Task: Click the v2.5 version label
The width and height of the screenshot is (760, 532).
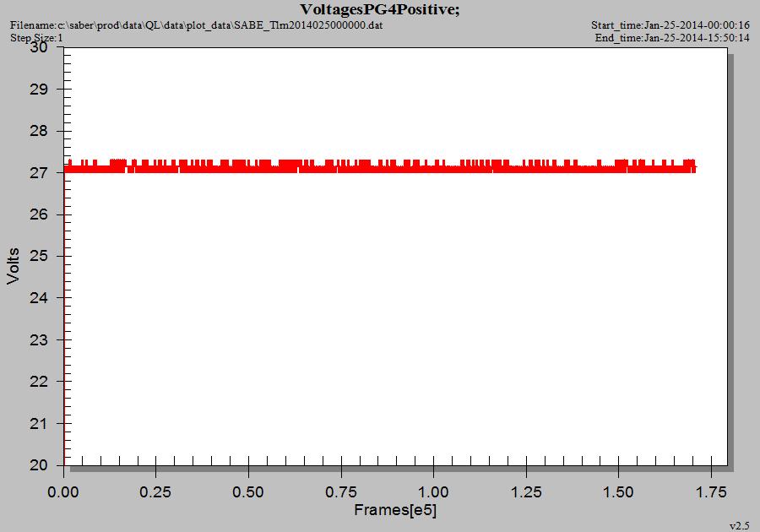Action: [739, 526]
